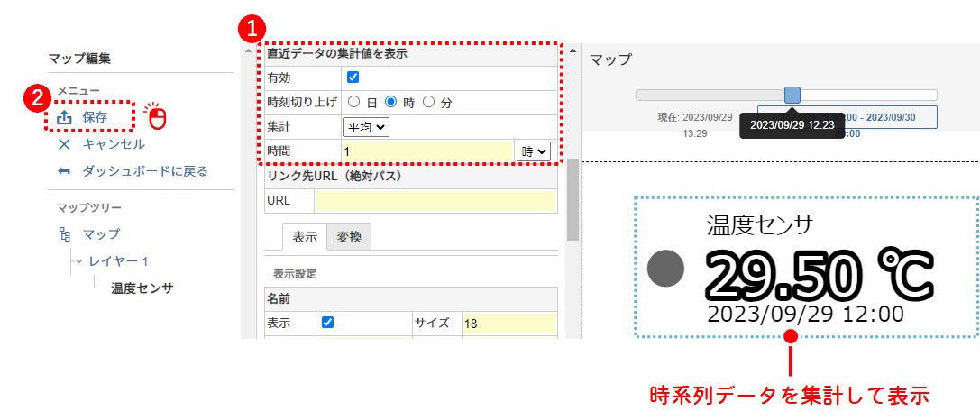Screen dimensions: 980x420
Task: Click the 温度センサ widget on the map
Action: pos(807,268)
